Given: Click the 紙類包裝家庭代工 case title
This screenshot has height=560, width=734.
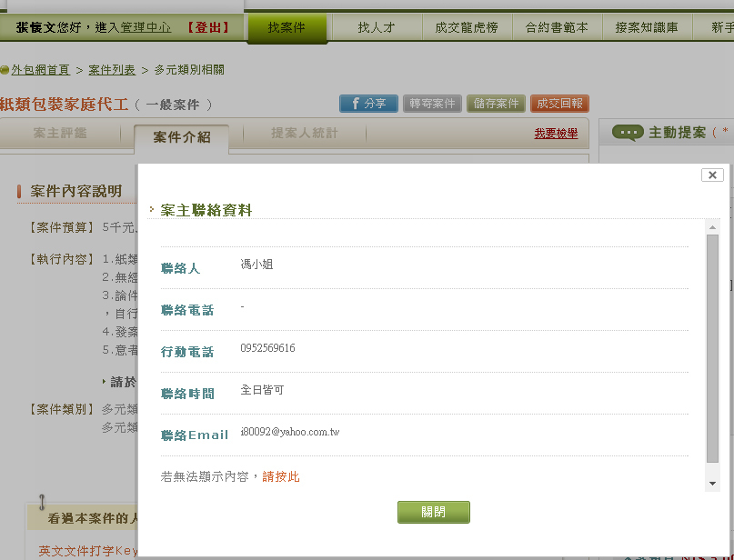Looking at the screenshot, I should point(65,105).
